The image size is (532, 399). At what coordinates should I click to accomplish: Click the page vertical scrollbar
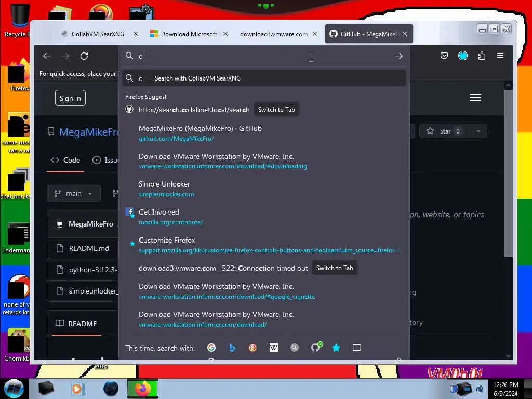[x=508, y=173]
